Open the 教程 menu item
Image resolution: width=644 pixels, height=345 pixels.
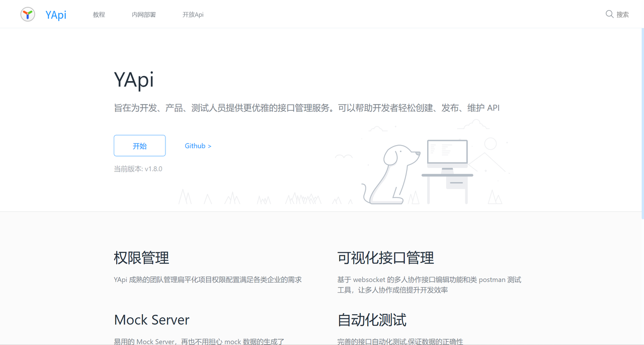click(99, 15)
